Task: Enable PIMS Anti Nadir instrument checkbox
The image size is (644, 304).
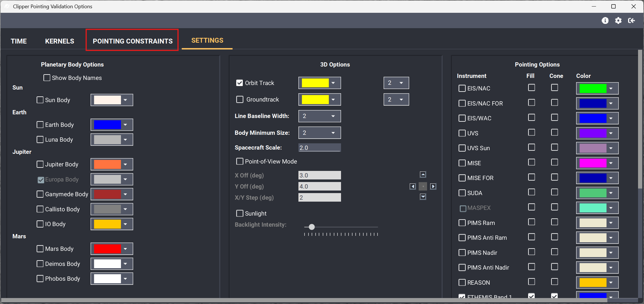Action: [x=462, y=267]
